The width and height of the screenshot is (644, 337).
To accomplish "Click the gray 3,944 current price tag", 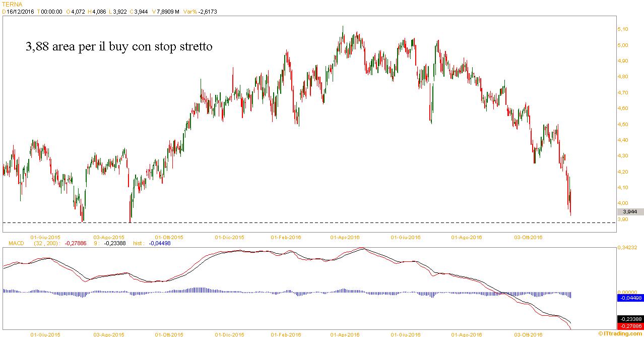I will pyautogui.click(x=630, y=212).
